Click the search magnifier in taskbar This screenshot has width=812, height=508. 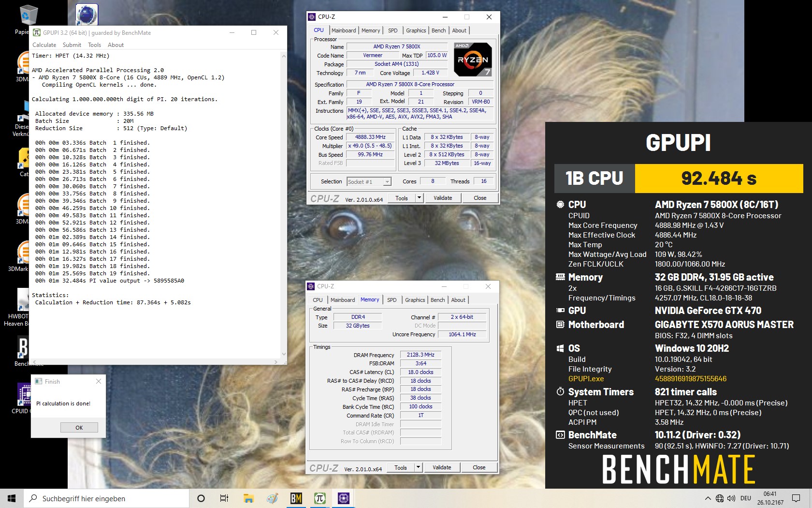click(33, 498)
